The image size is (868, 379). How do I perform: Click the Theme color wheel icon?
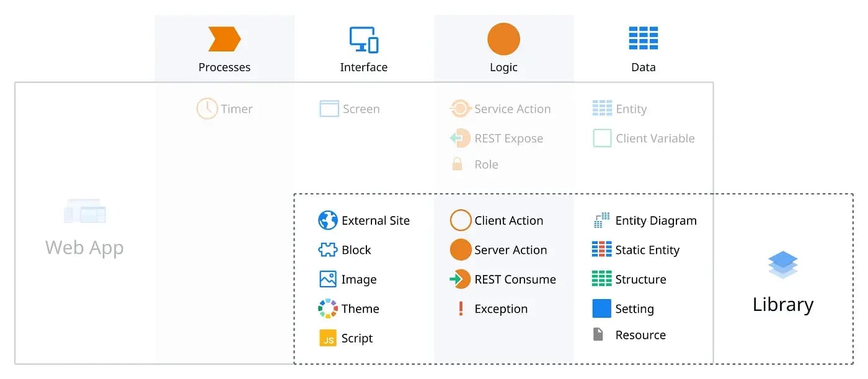click(x=327, y=308)
